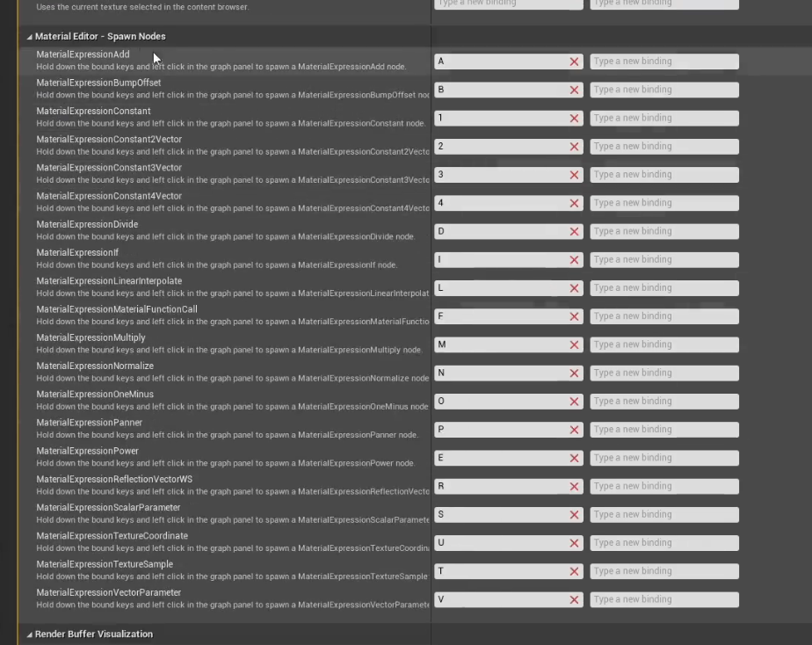This screenshot has width=812, height=645.
Task: Add a new binding for MaterialExpressionAdd
Action: [x=663, y=62]
